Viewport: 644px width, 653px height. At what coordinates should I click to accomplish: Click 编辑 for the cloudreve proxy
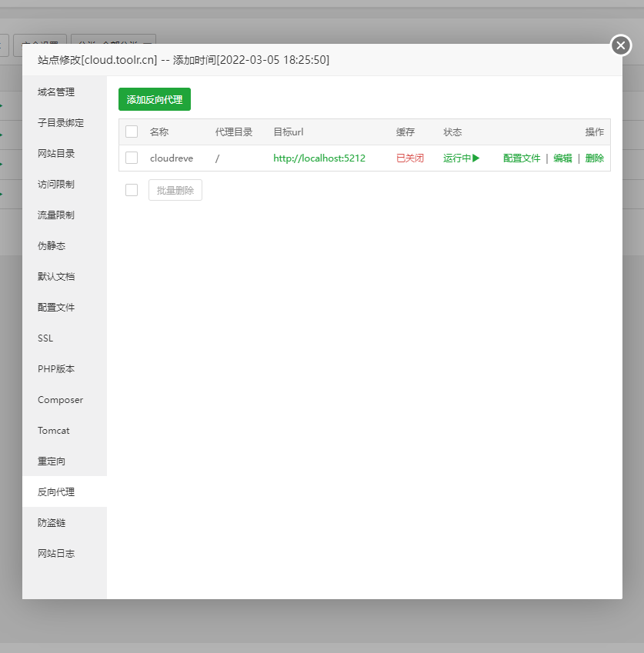click(x=562, y=158)
